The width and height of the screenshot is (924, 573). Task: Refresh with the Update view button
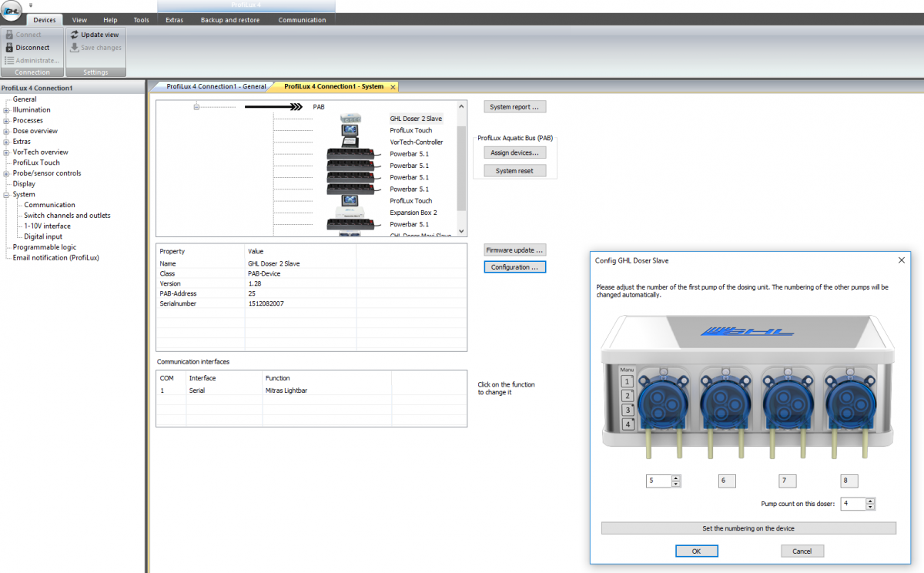95,35
